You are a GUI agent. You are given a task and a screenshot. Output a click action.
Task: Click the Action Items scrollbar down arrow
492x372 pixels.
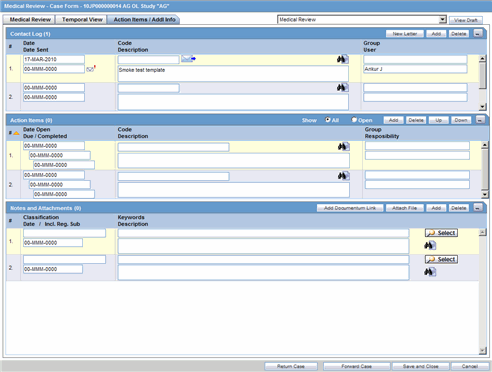tap(485, 194)
